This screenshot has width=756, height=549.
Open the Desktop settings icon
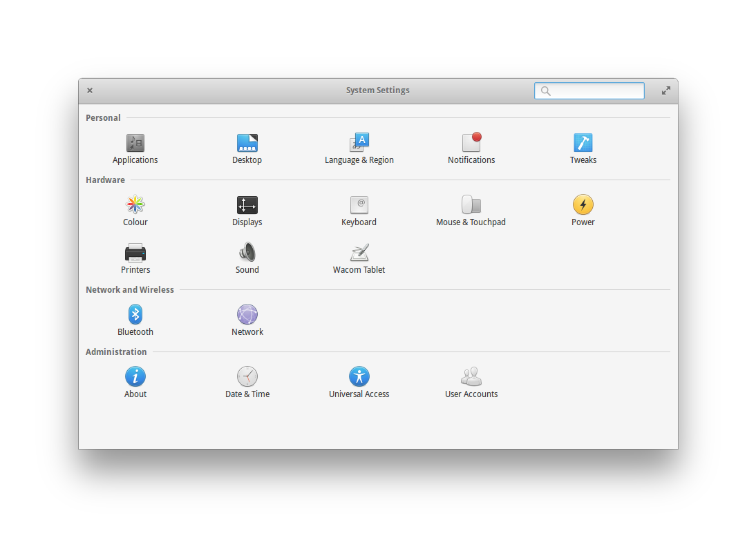point(247,143)
